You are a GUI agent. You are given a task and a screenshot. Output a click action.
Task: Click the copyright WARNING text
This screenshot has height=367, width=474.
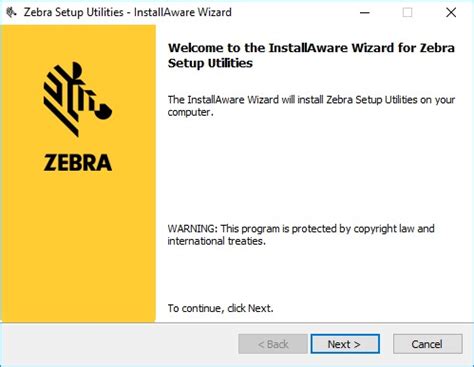point(301,235)
